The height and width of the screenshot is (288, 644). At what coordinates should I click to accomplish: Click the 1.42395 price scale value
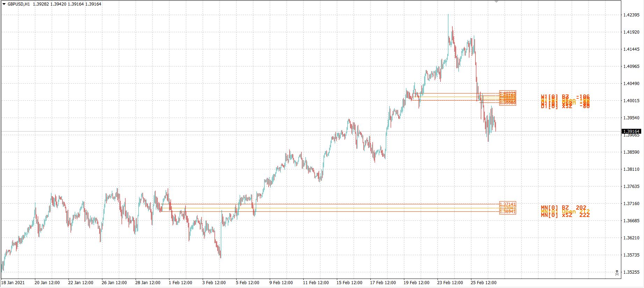click(x=631, y=15)
